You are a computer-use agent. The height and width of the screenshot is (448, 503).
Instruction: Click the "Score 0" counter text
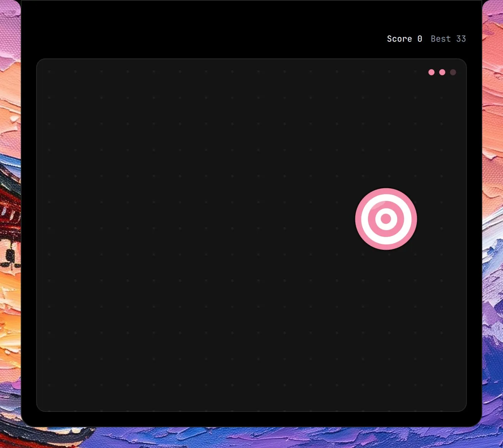coord(405,39)
